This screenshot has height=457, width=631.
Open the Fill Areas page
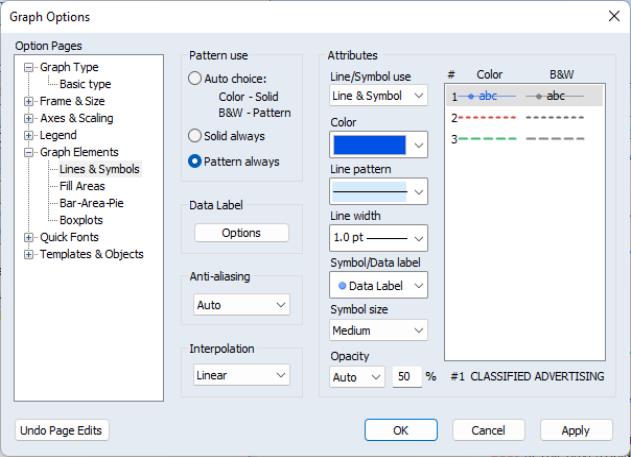tap(82, 186)
